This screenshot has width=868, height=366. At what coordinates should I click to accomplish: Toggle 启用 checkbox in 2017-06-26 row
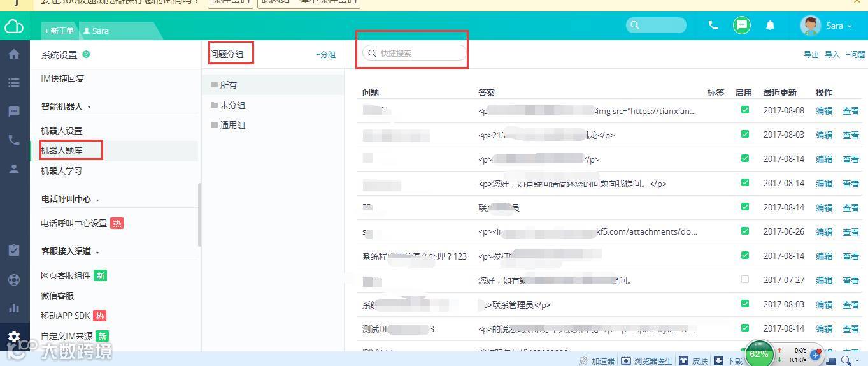pyautogui.click(x=744, y=231)
